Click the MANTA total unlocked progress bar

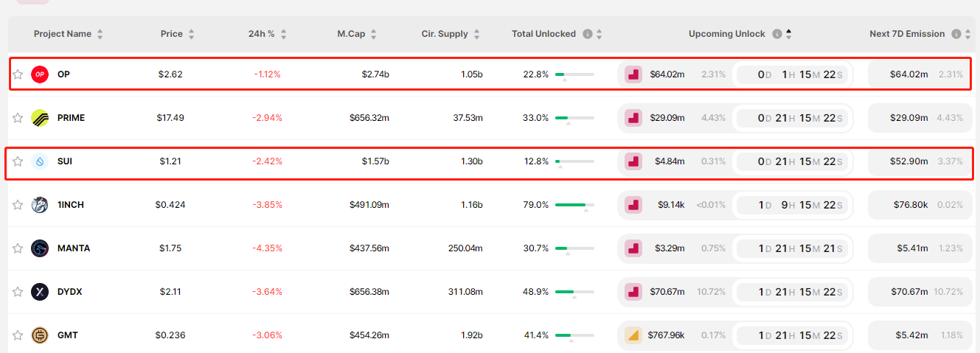pos(574,248)
